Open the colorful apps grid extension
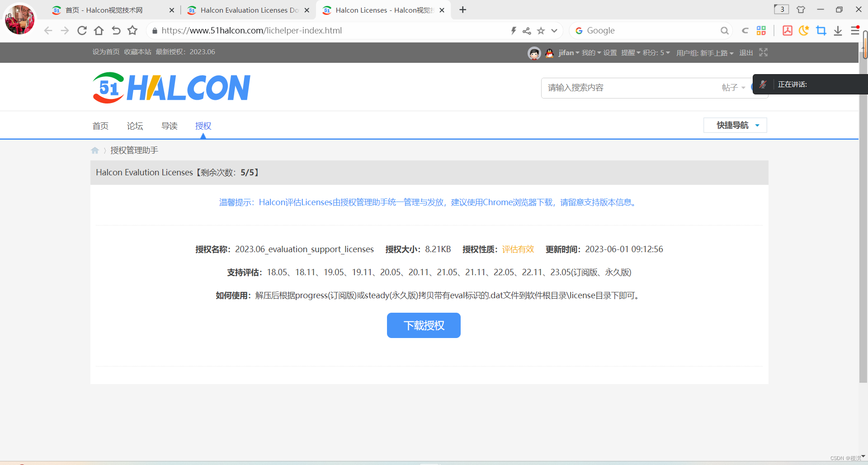The image size is (868, 465). tap(761, 31)
